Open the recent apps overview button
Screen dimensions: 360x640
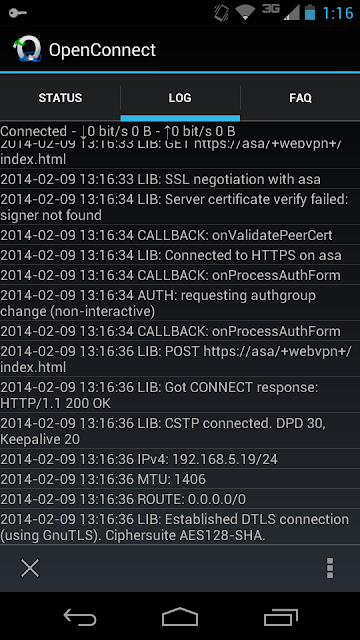tap(280, 617)
